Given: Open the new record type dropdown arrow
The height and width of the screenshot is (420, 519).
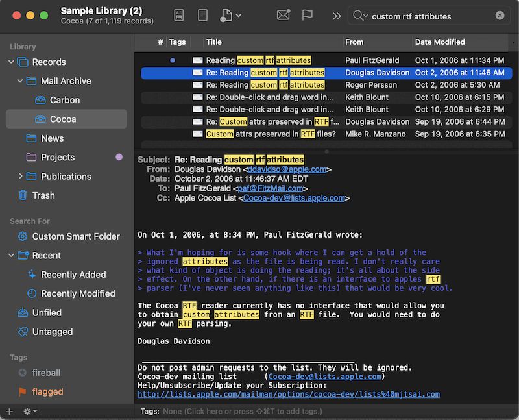Looking at the screenshot, I should pos(239,15).
